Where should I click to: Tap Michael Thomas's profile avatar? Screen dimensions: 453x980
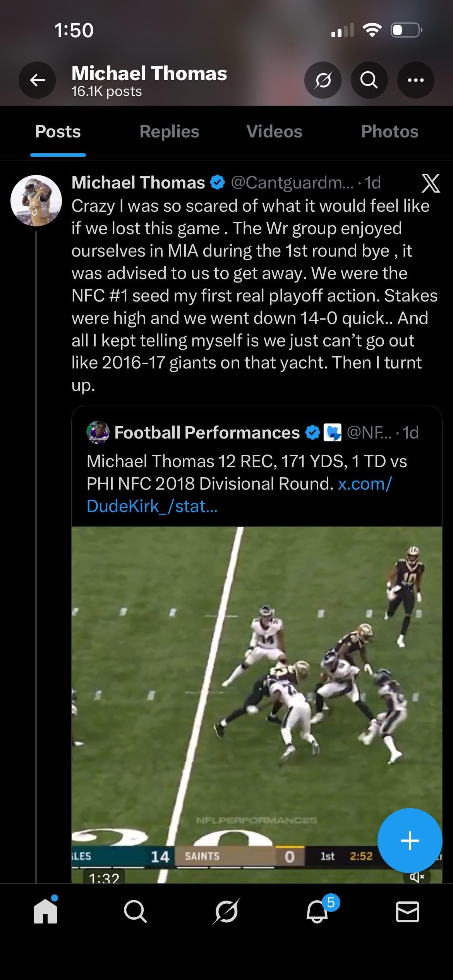[36, 200]
